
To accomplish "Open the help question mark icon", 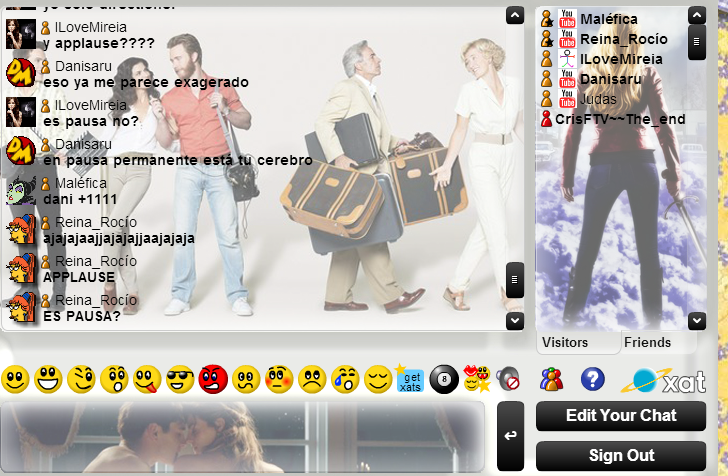I will [593, 379].
